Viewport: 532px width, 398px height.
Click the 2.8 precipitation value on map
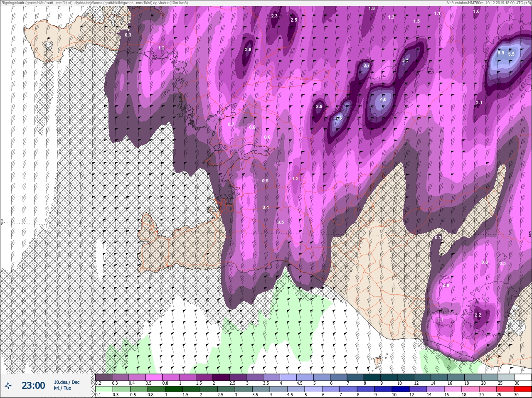(248, 49)
